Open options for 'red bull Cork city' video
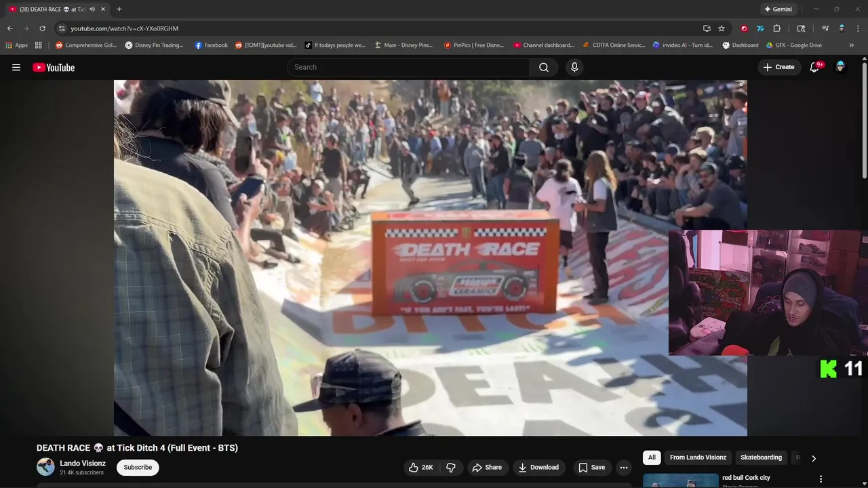Screen dimensions: 868x488 pyautogui.click(x=821, y=479)
